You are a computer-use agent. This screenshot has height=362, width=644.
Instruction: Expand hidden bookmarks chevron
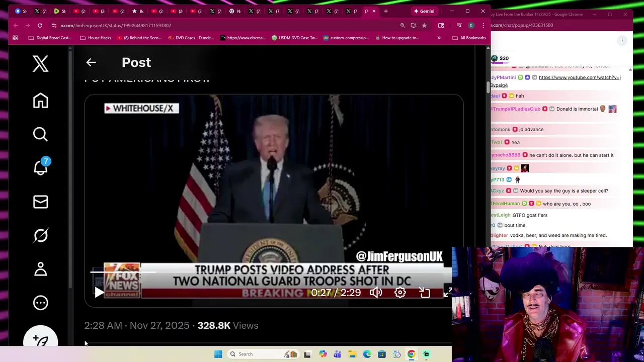(439, 38)
